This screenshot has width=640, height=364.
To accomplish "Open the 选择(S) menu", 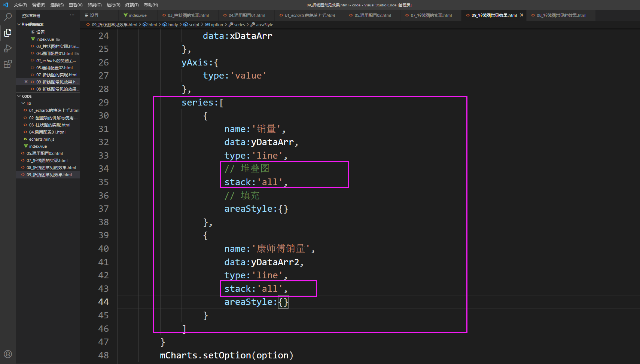I will coord(57,5).
